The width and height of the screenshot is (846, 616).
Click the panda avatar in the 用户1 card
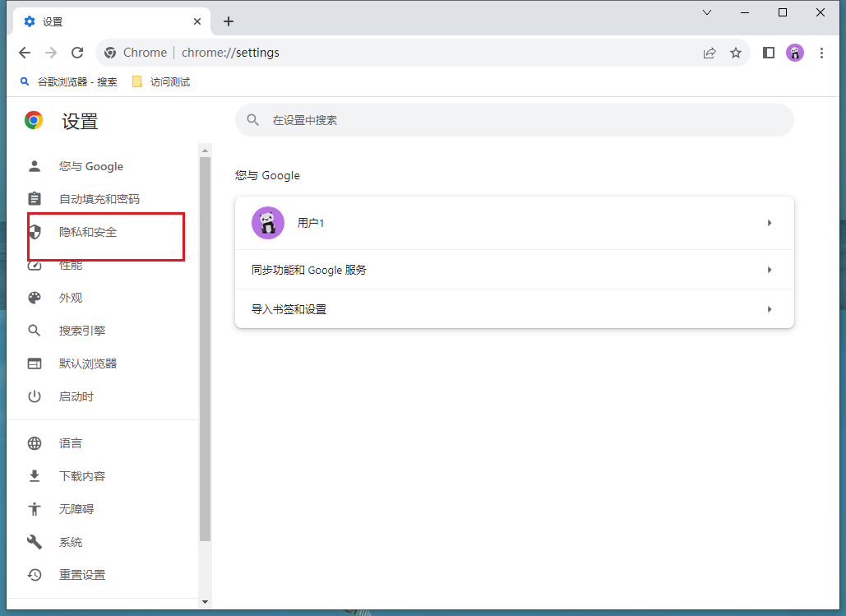(x=268, y=223)
